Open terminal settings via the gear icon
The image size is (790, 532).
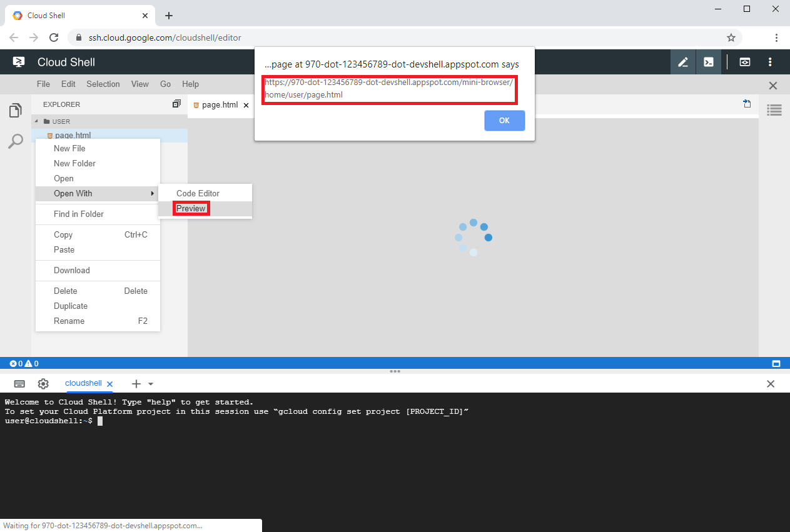43,383
